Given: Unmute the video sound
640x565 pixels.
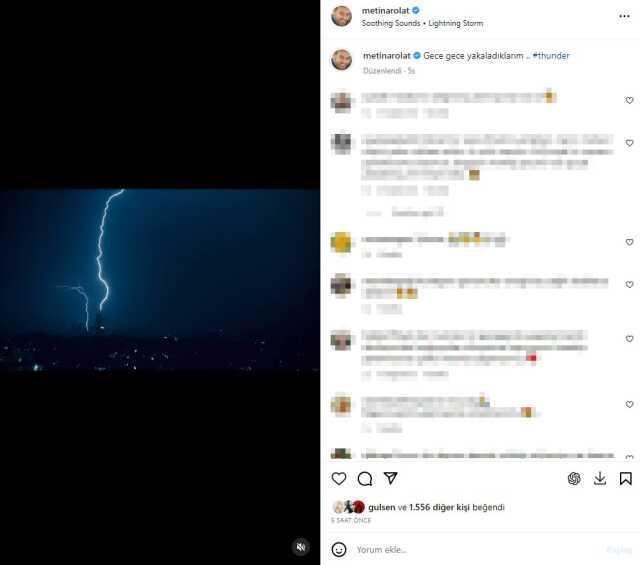Looking at the screenshot, I should coord(301,547).
